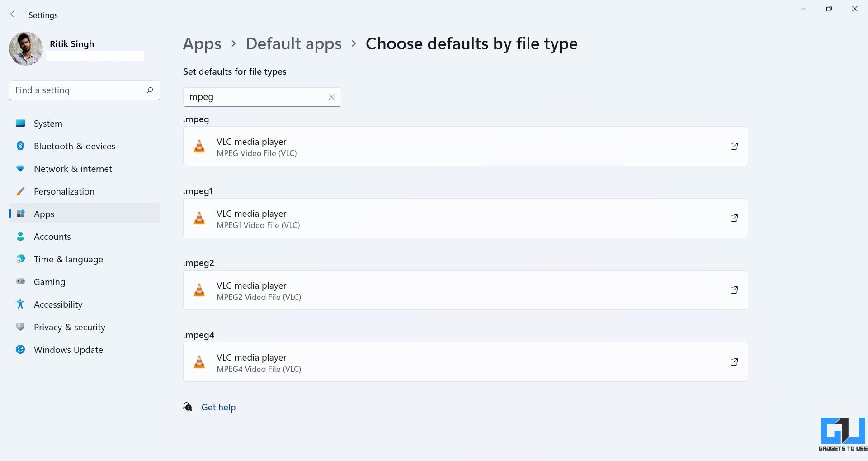Click the Gaming controller icon
Image resolution: width=868 pixels, height=461 pixels.
tap(20, 281)
